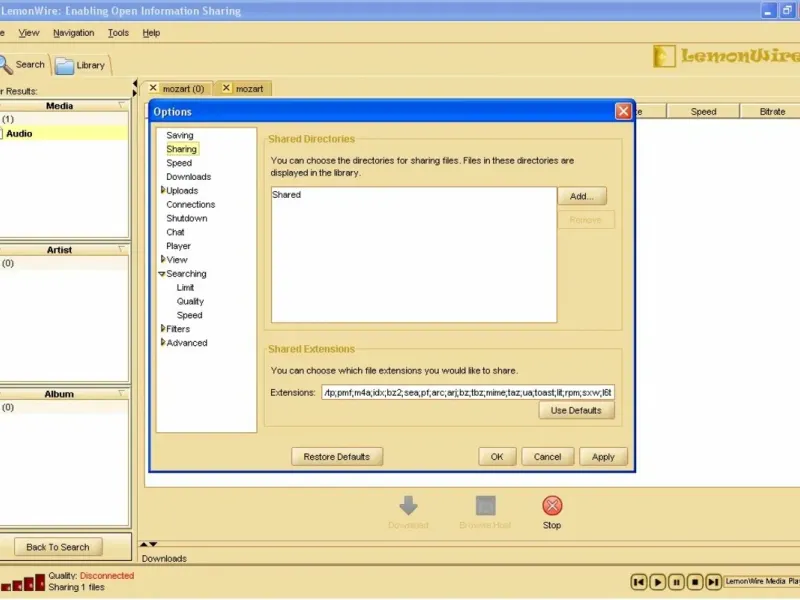The image size is (800, 600).
Task: Select Quality under Searching
Action: click(x=190, y=301)
